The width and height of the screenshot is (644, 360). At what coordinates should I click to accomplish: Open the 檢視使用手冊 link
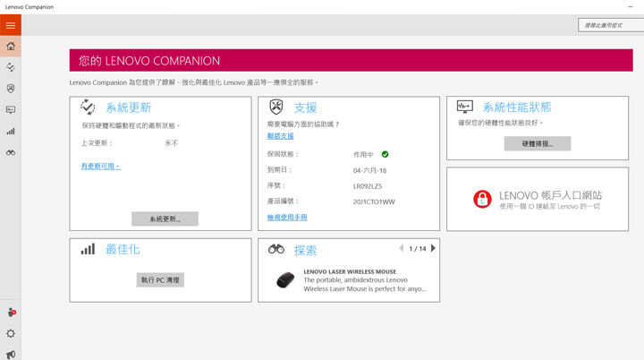[x=287, y=218]
